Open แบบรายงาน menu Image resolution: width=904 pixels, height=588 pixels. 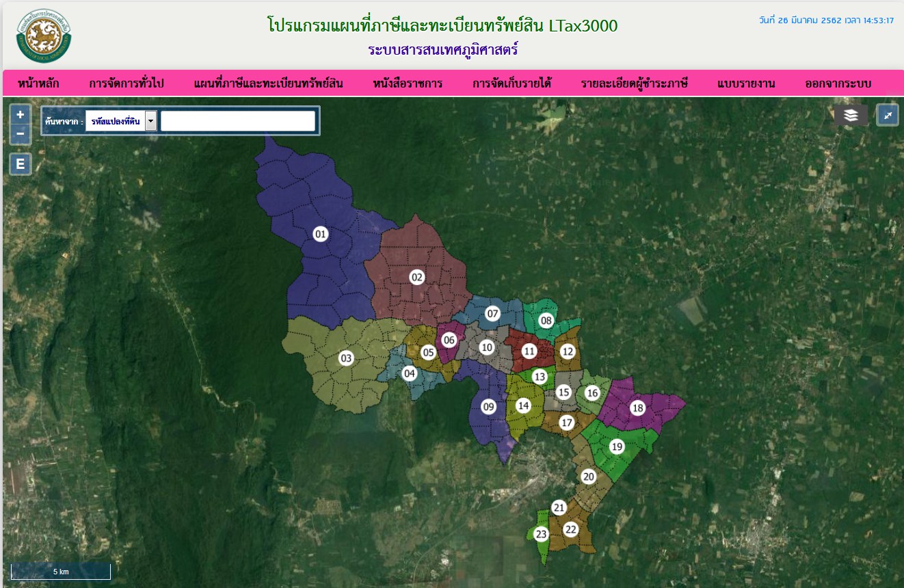coord(747,83)
